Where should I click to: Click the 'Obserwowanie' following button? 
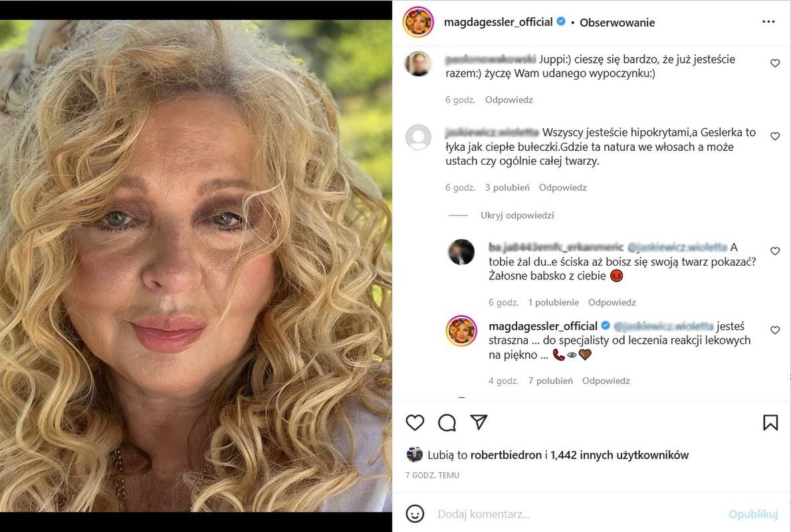pos(617,23)
